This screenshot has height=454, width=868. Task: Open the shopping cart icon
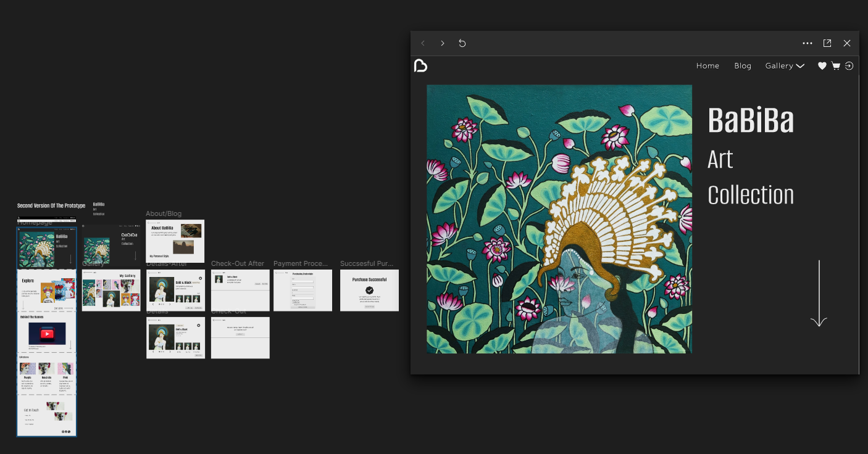click(x=836, y=66)
